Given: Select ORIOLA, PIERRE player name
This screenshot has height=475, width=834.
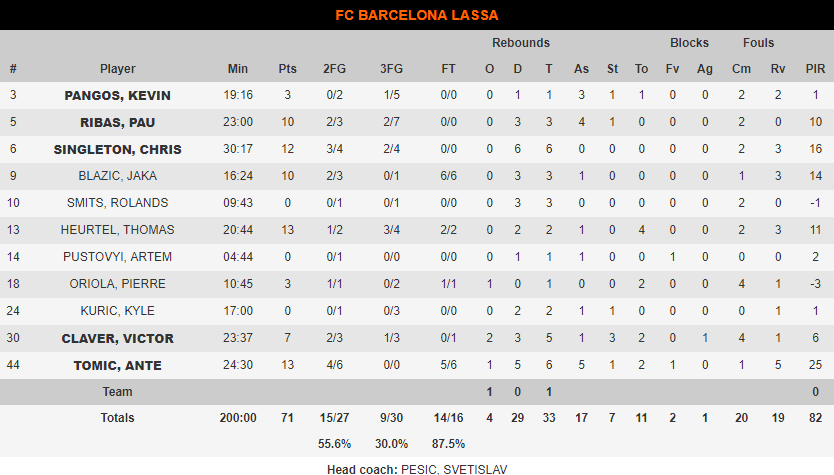Looking at the screenshot, I should tap(118, 284).
